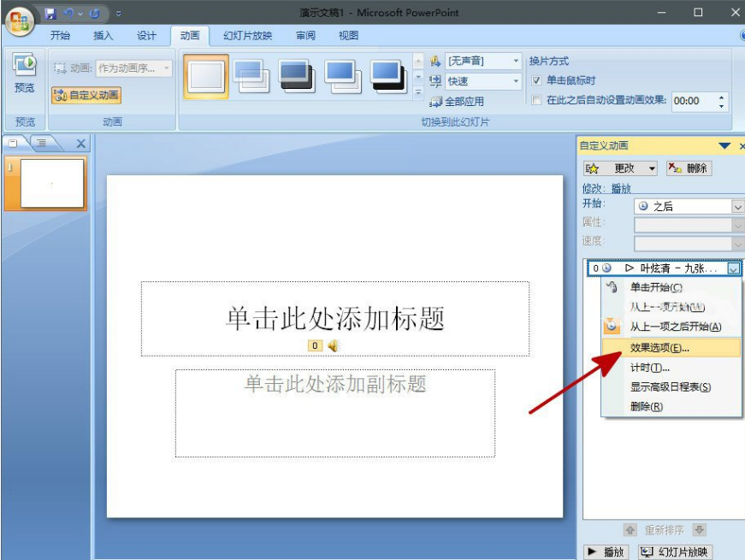Open the 自定义动画 pane options triangle

724,146
